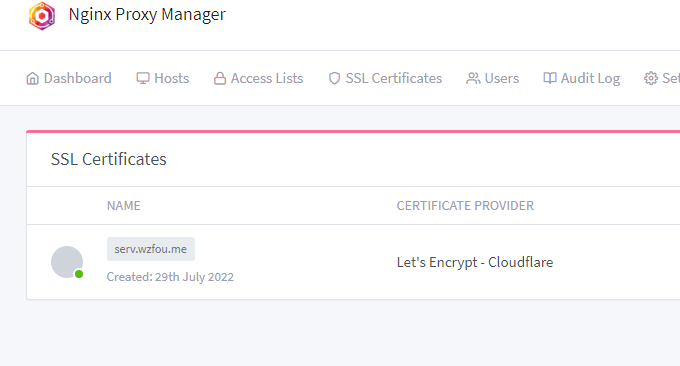This screenshot has height=366, width=680.
Task: Click the Created: 29th July 2022 text
Action: coord(170,277)
